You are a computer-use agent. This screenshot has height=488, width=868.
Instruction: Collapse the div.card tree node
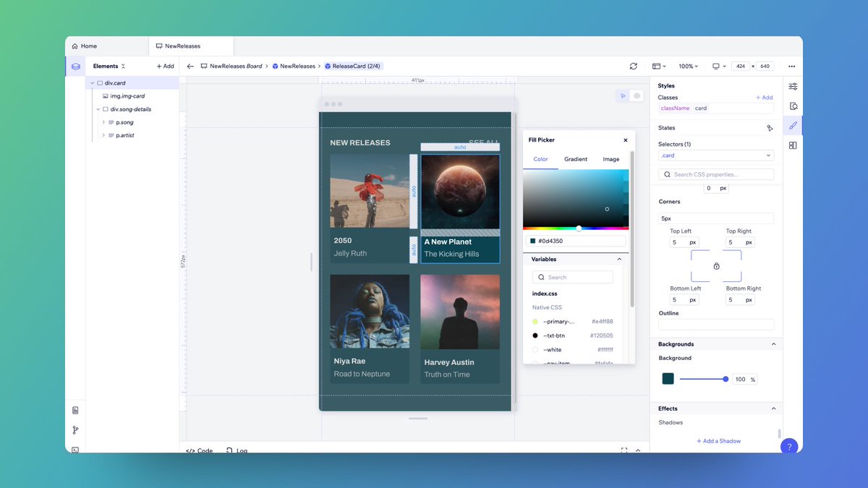pyautogui.click(x=92, y=83)
